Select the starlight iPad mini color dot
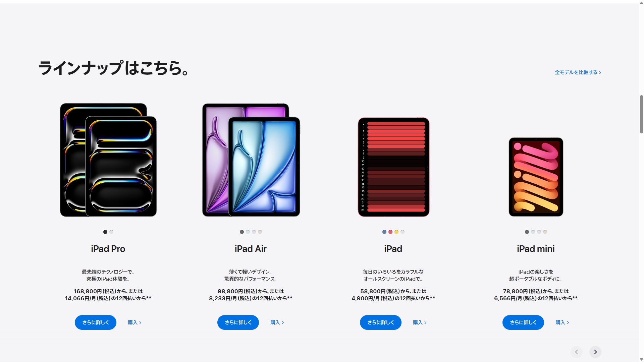The height and width of the screenshot is (362, 644). 545,232
